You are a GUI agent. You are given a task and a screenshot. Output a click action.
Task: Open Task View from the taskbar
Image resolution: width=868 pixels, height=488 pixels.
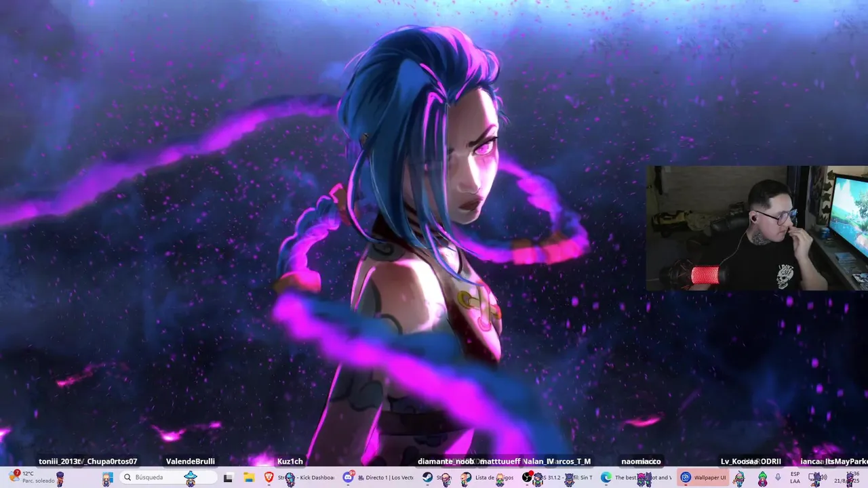[228, 477]
